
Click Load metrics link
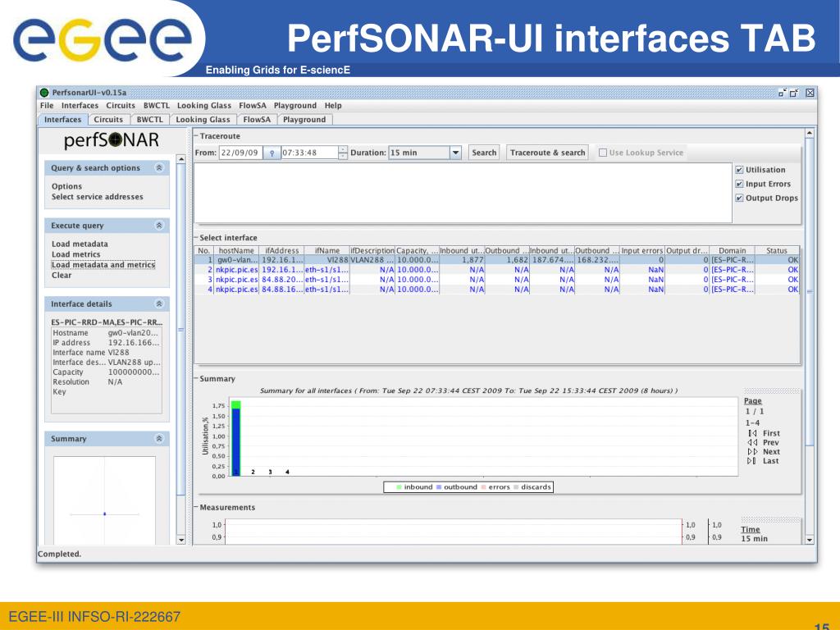point(76,254)
